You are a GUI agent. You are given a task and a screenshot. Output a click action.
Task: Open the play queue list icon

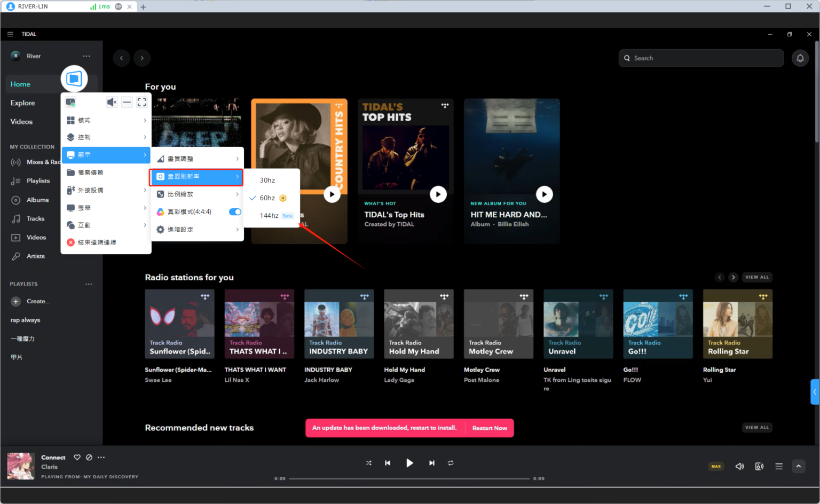779,466
